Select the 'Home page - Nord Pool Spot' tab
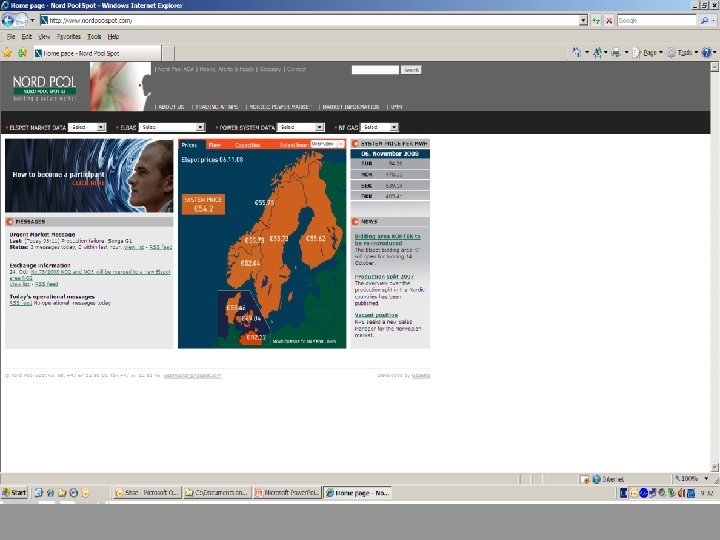The height and width of the screenshot is (540, 720). (97, 53)
